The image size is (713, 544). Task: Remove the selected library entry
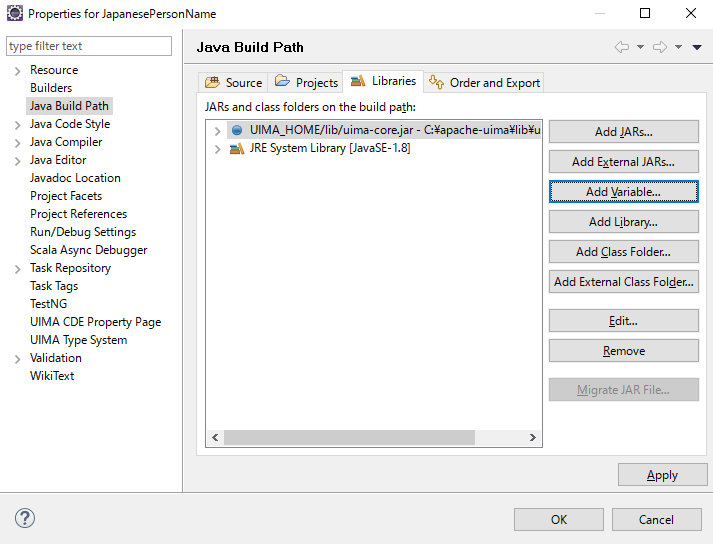click(623, 351)
